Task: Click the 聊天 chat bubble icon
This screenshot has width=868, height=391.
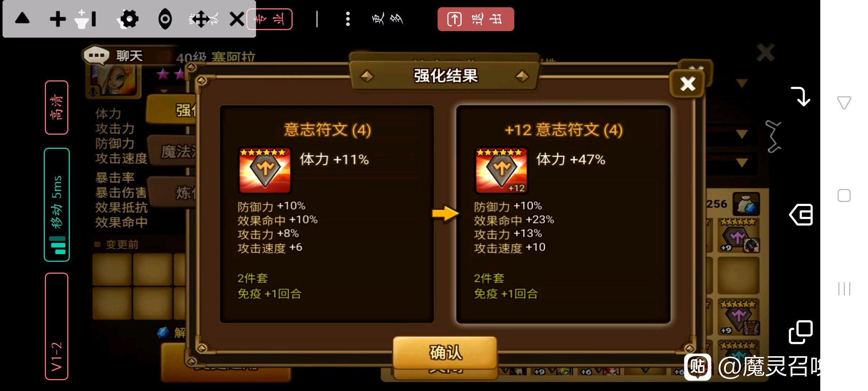Action: click(x=96, y=56)
